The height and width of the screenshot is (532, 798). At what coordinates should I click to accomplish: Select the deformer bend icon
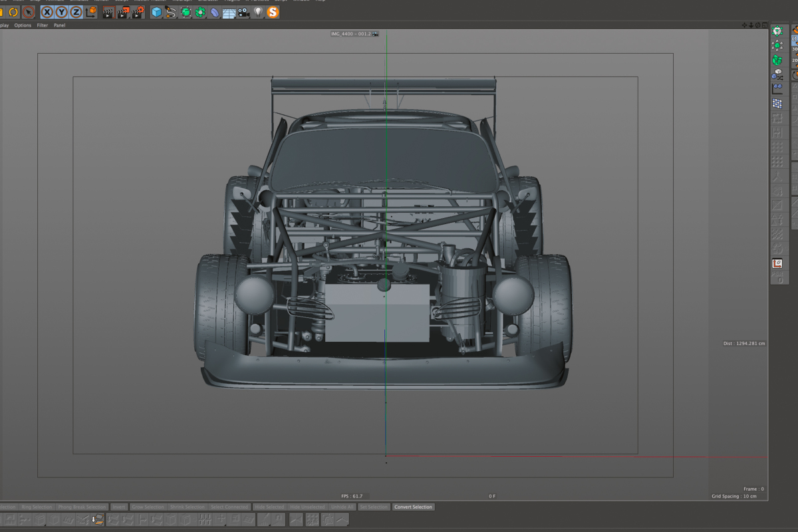(x=215, y=12)
